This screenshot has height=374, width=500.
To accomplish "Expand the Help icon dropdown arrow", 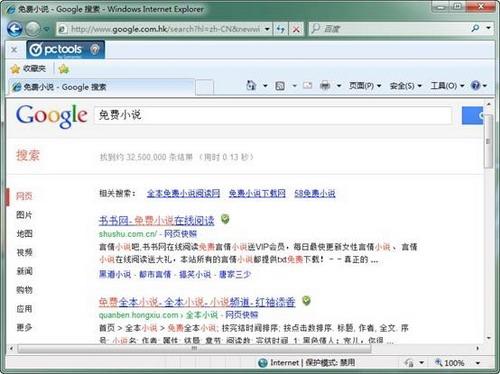I will [485, 86].
